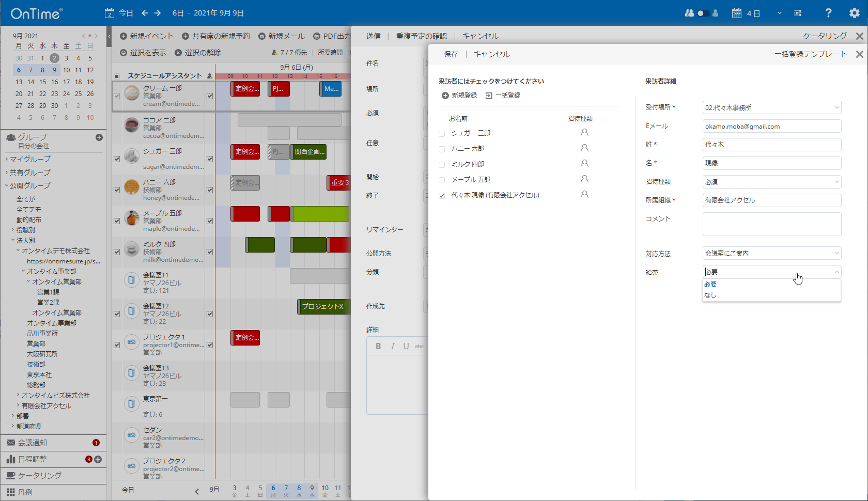Check the visitor シュガー 三郎
The height and width of the screenshot is (501, 868).
point(442,133)
